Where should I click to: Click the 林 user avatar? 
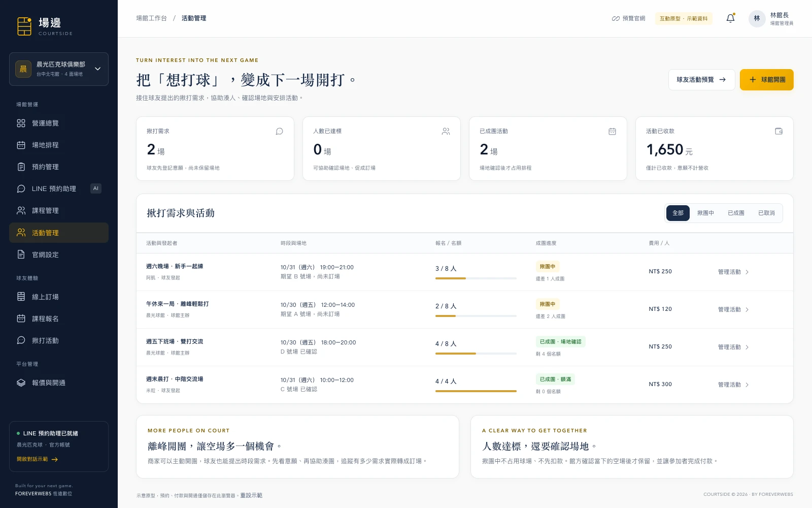point(757,18)
